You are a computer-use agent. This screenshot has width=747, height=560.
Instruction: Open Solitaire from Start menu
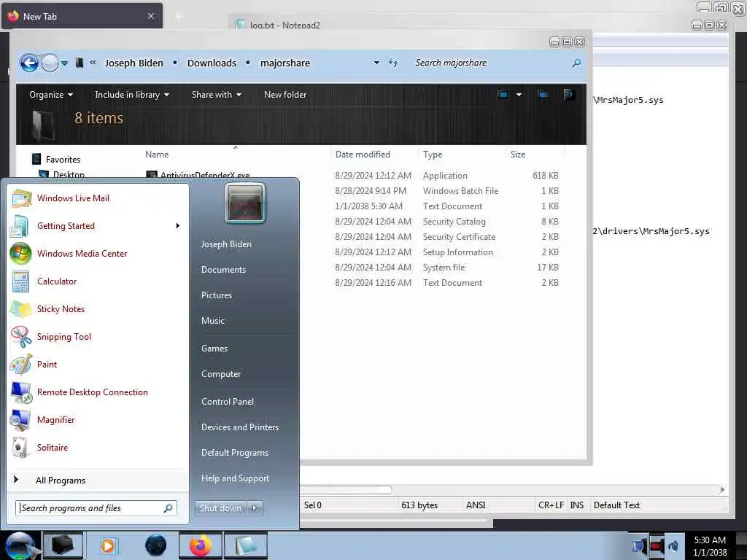97,447
